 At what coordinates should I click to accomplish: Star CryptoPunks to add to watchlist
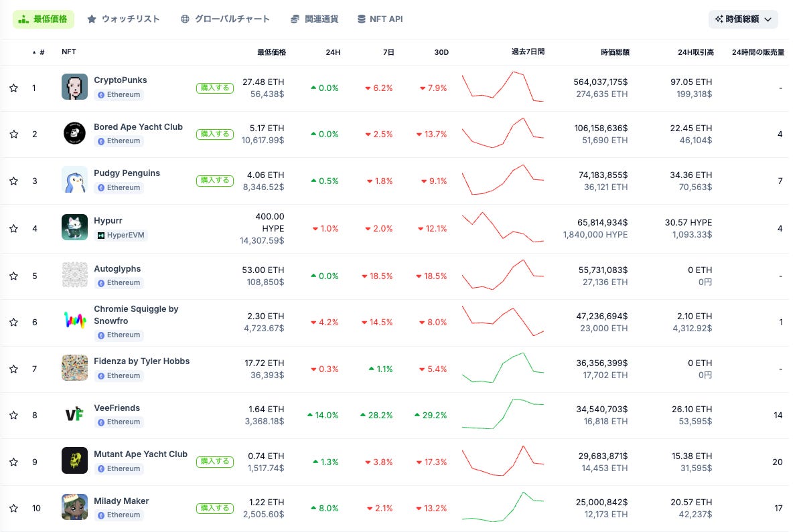(x=13, y=88)
